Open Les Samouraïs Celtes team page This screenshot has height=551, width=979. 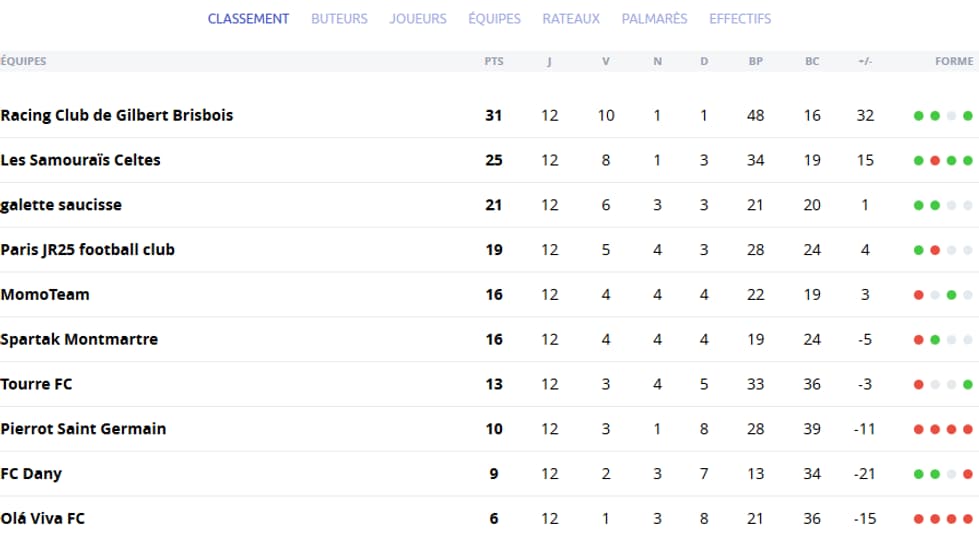(x=81, y=160)
